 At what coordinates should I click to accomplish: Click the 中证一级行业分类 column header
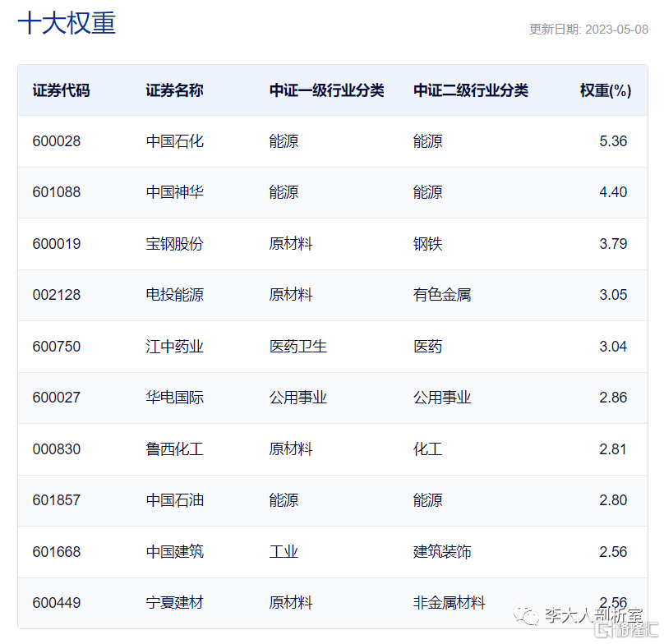[326, 90]
